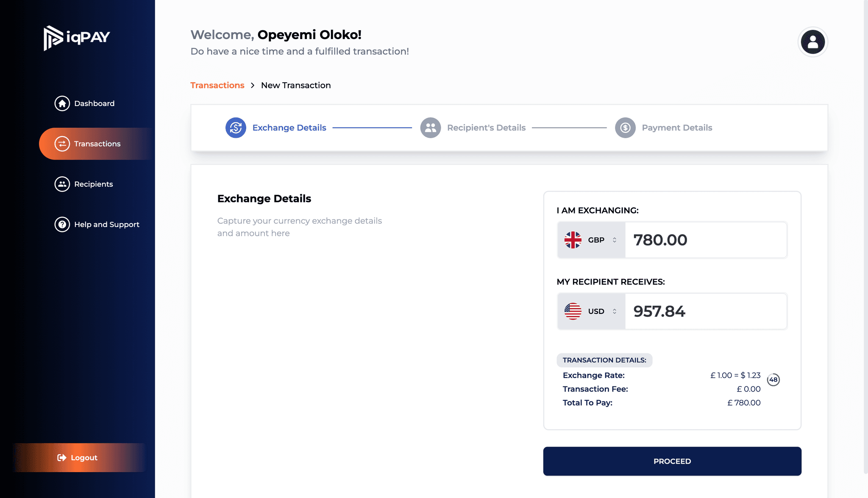This screenshot has height=498, width=868.
Task: Open the USD currency dropdown
Action: (591, 311)
